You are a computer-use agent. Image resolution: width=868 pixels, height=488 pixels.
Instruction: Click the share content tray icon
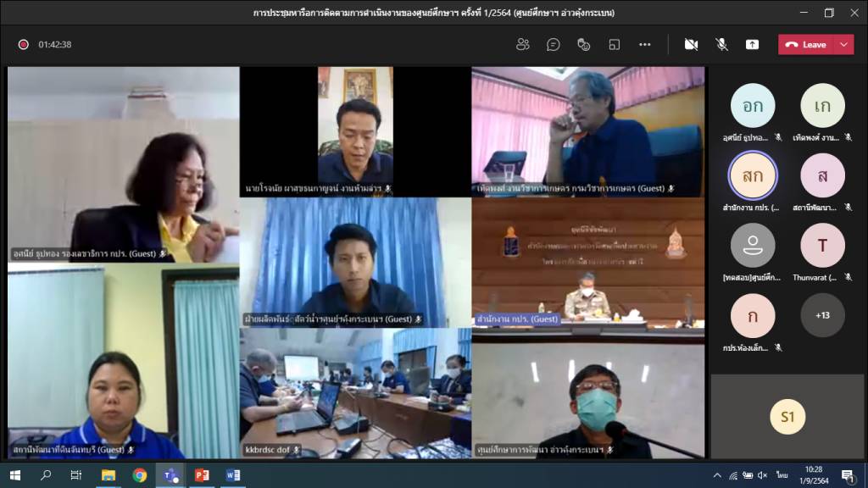coord(752,44)
